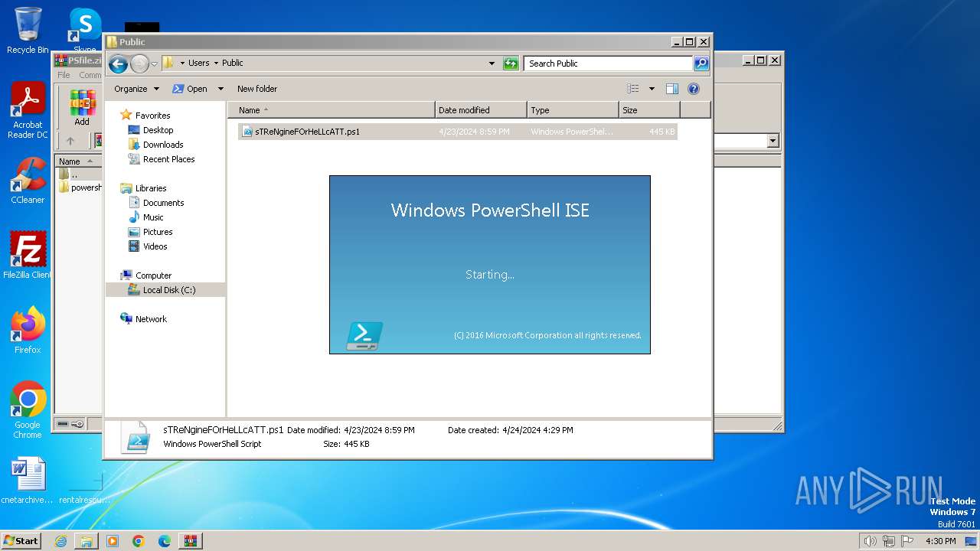The image size is (980, 551).
Task: Open Firefox desktop icon
Action: [28, 331]
